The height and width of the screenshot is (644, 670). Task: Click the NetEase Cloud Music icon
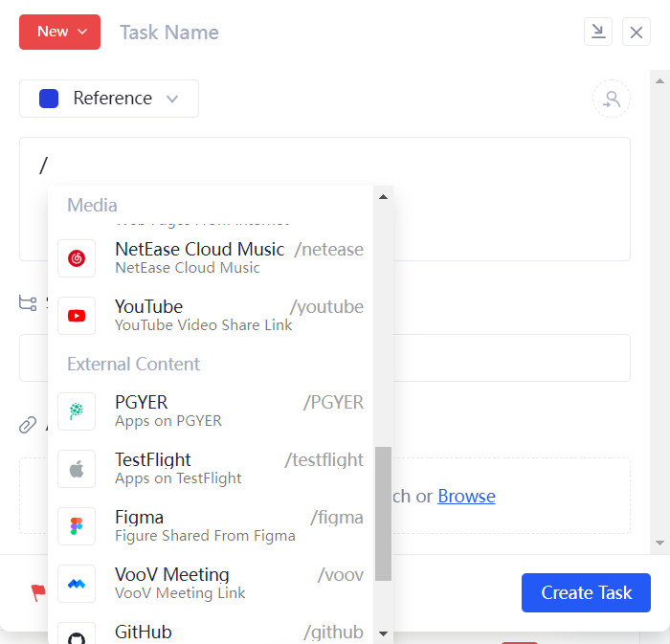coord(77,258)
